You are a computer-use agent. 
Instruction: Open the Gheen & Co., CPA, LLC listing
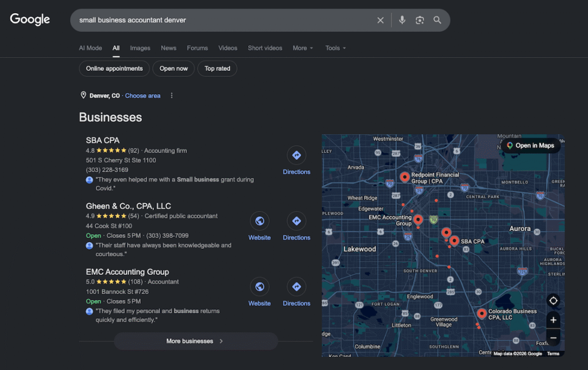point(128,206)
